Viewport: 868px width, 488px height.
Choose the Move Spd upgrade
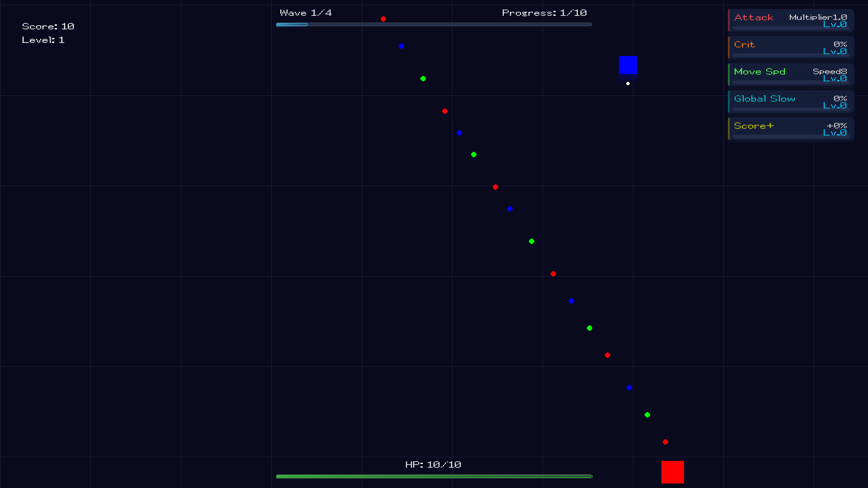(791, 75)
